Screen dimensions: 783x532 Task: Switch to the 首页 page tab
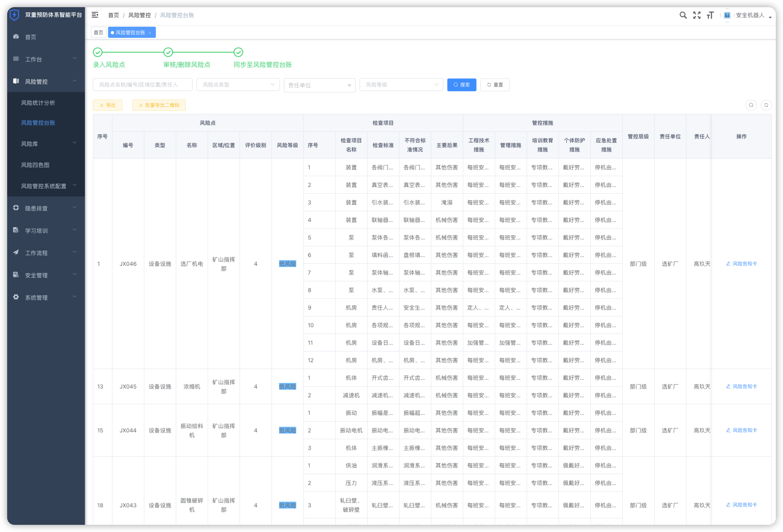98,33
